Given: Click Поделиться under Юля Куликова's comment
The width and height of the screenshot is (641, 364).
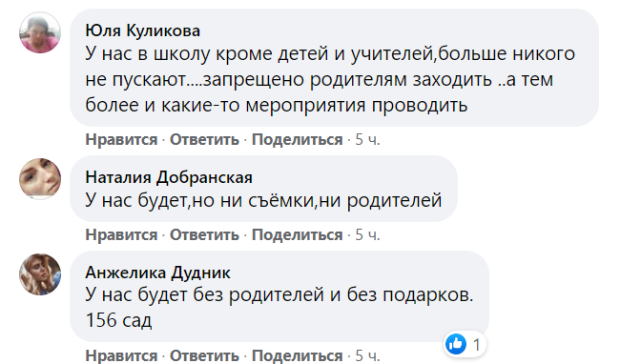Looking at the screenshot, I should (x=298, y=140).
